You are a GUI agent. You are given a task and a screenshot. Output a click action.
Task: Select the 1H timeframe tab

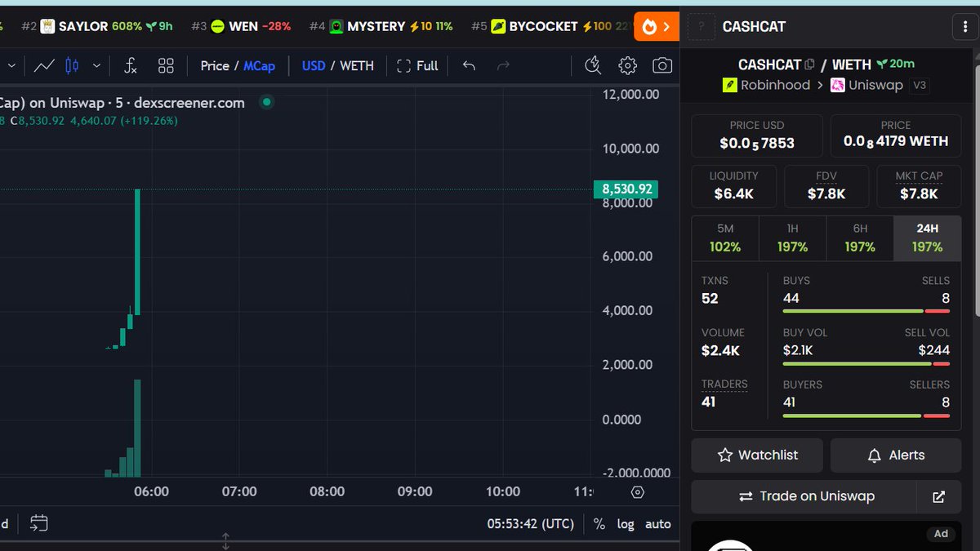pyautogui.click(x=792, y=238)
